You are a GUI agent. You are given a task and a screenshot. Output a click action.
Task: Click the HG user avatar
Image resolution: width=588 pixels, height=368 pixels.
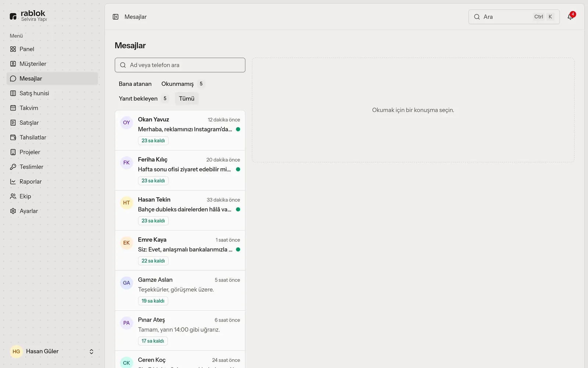[16, 351]
